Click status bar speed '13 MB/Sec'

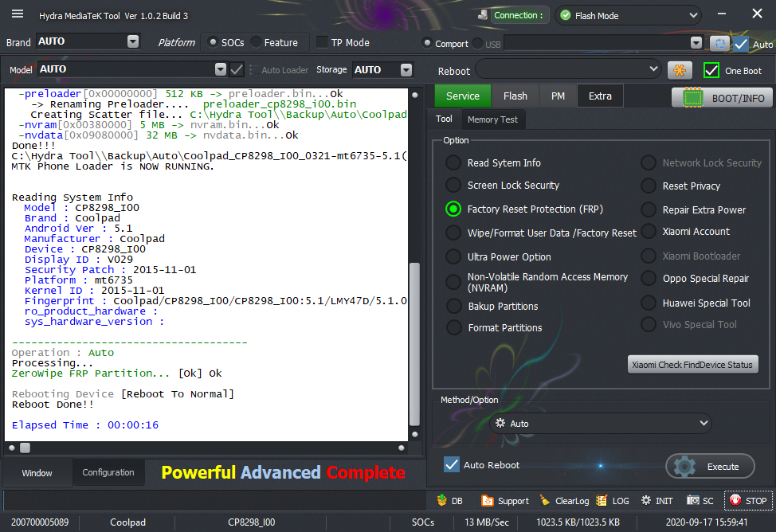pyautogui.click(x=487, y=522)
